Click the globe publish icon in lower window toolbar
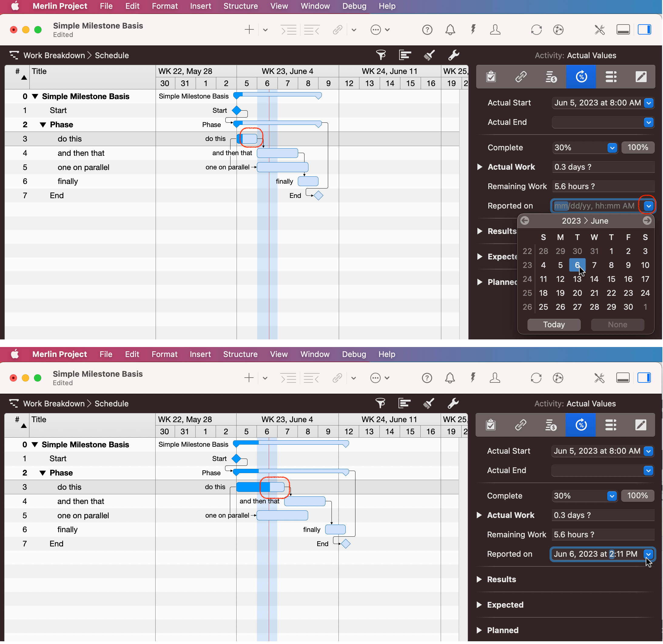 click(x=558, y=378)
